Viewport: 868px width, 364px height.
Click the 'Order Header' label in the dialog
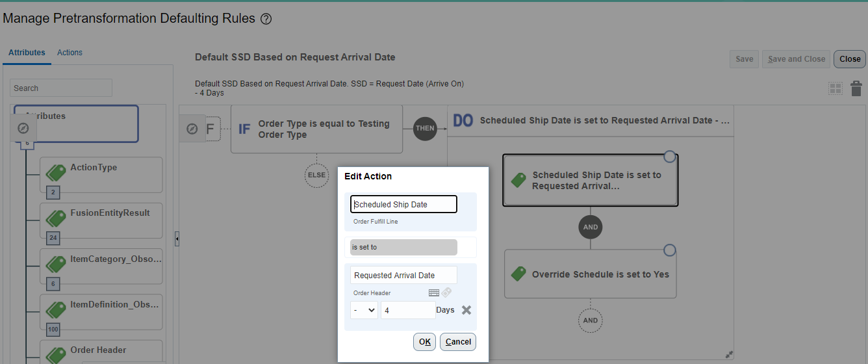tap(372, 293)
